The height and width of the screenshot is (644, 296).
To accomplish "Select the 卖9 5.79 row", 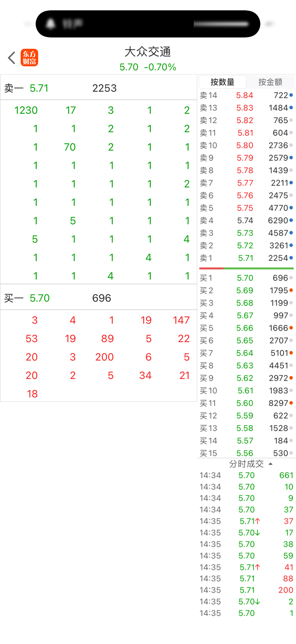I will [246, 158].
